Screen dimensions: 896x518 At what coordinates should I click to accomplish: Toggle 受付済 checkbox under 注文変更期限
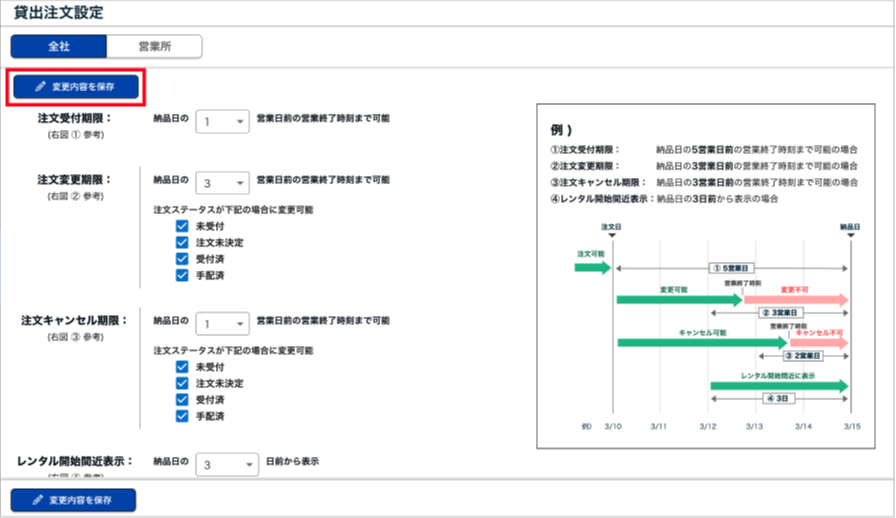182,259
